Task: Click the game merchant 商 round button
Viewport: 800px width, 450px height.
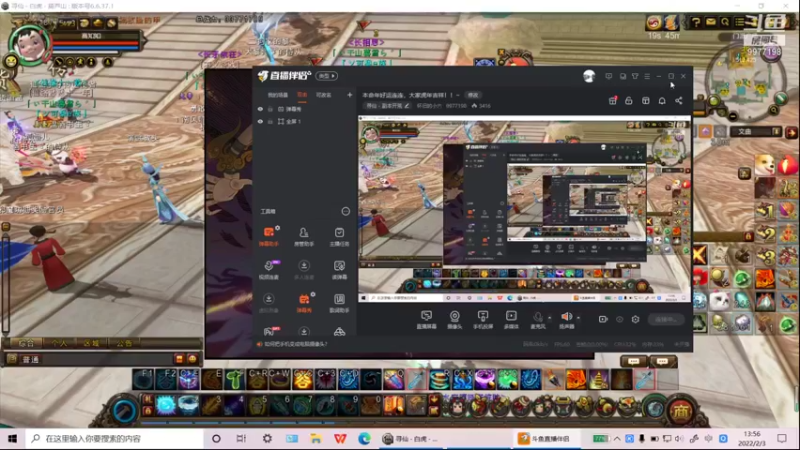Action: (x=680, y=410)
